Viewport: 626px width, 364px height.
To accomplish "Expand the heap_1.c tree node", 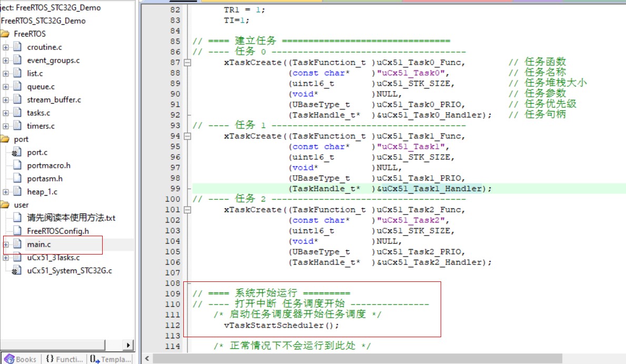I will coord(6,192).
